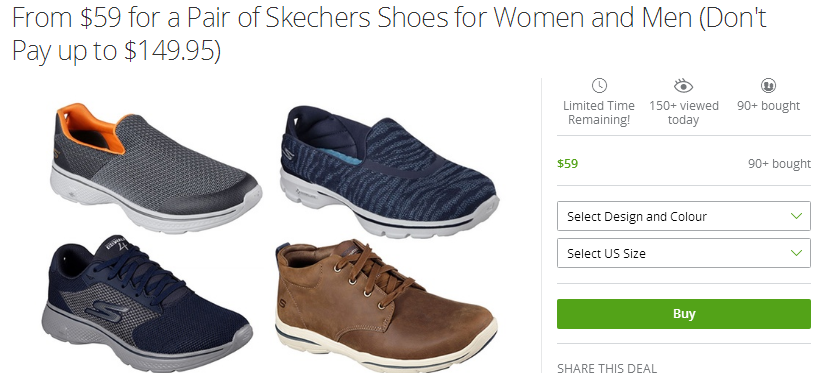Click the green chevron in the US Size box
821x373 pixels.
pos(796,253)
